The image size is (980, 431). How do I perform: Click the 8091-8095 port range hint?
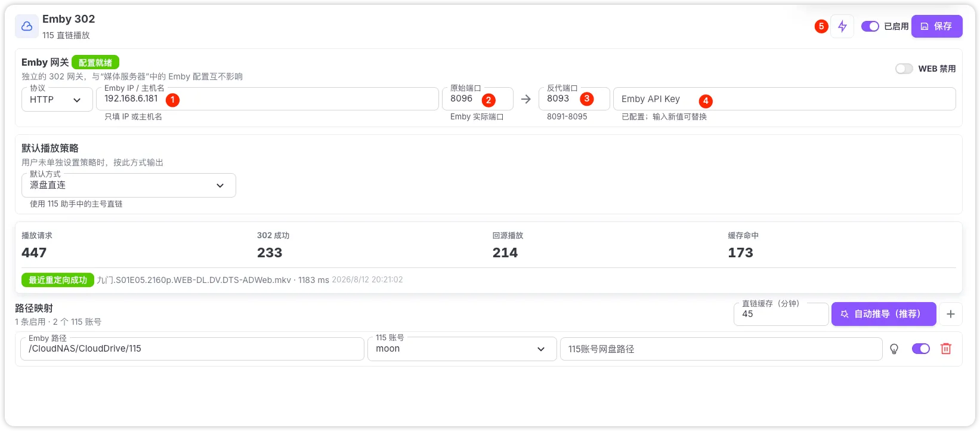click(567, 116)
